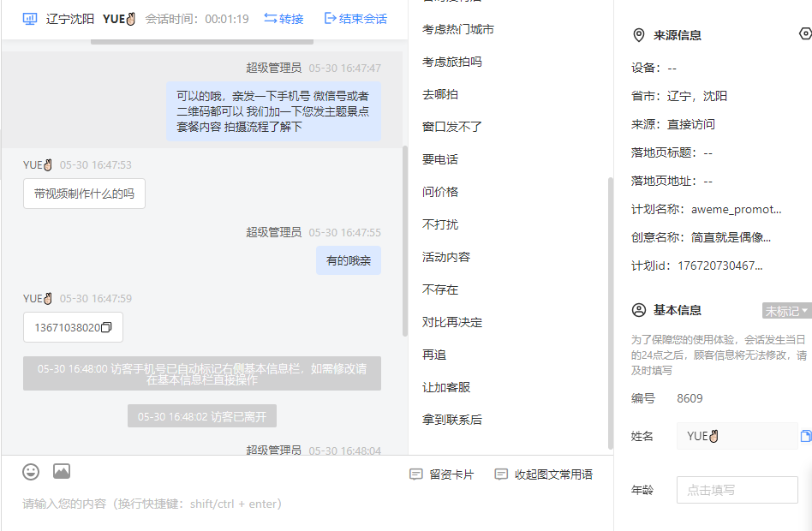This screenshot has height=531, width=812.
Task: Choose quick phrase 让加客服
Action: pos(446,387)
